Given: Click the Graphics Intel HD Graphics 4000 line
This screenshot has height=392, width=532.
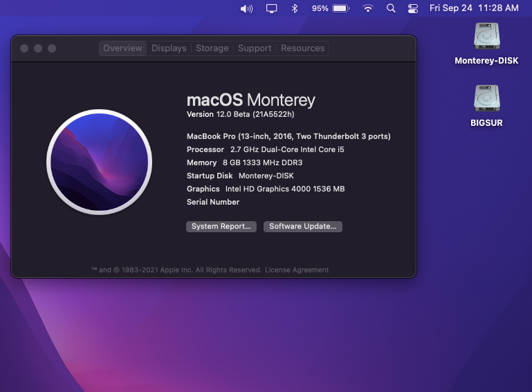Looking at the screenshot, I should pos(266,189).
